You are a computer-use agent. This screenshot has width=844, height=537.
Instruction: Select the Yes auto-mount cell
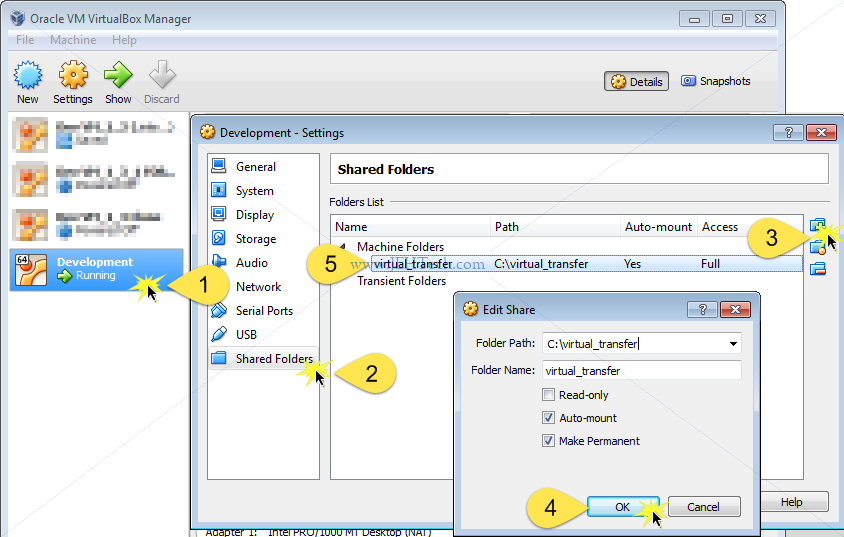[632, 264]
